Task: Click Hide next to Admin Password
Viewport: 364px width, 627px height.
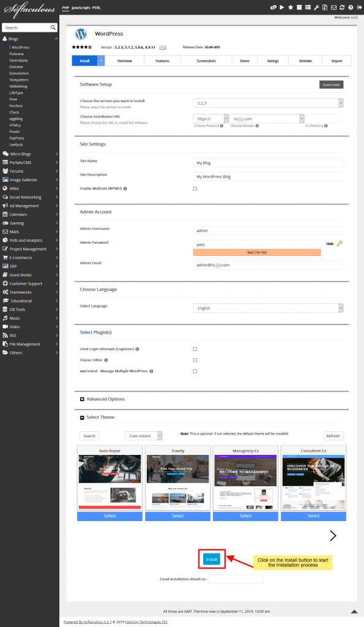Action: click(330, 244)
